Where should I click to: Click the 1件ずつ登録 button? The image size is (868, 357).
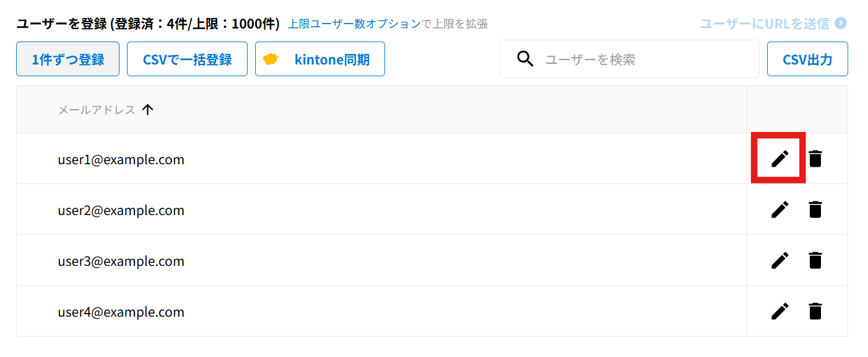point(67,59)
